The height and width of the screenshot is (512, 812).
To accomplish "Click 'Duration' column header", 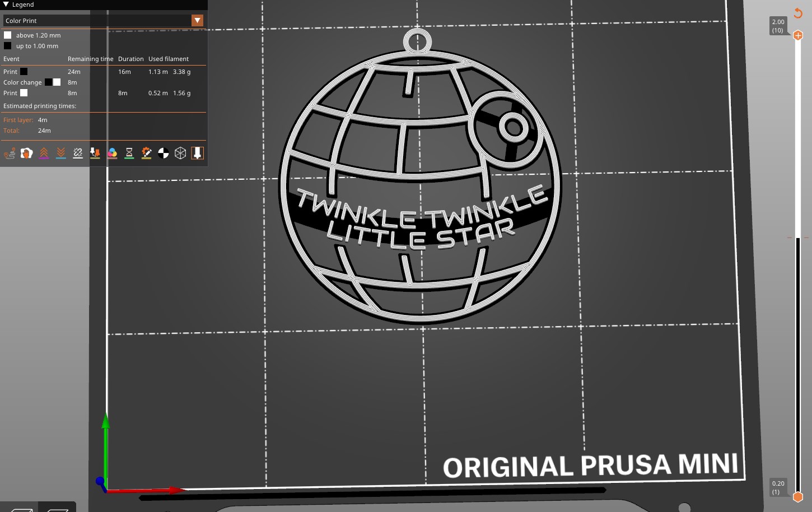I will click(130, 59).
